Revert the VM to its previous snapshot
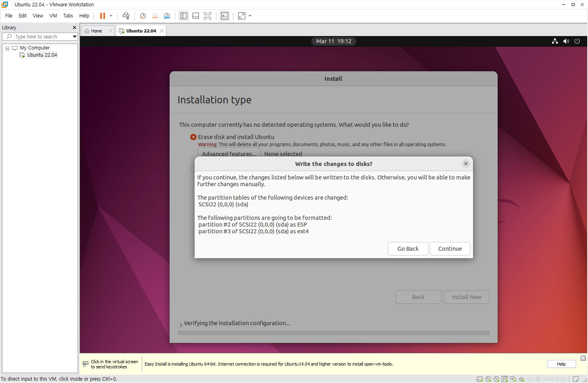 click(155, 16)
